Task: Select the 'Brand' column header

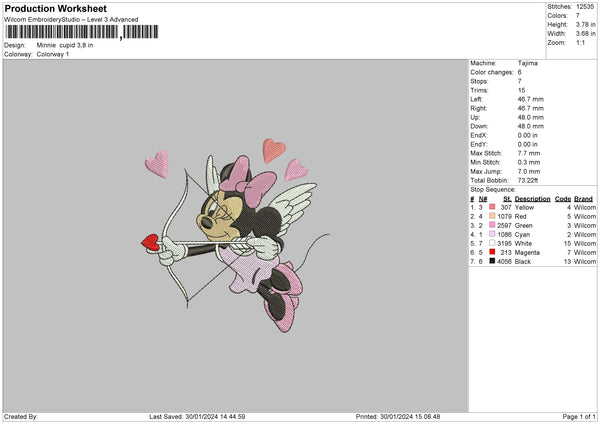Action: click(583, 199)
